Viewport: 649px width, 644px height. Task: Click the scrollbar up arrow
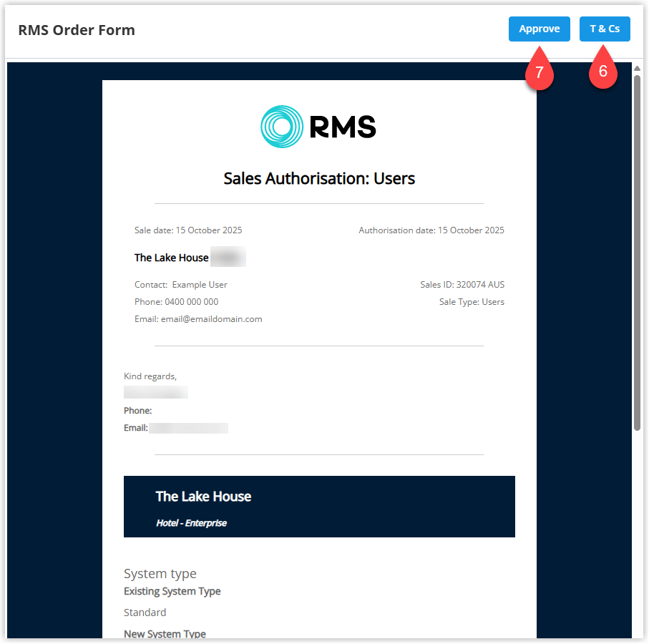pyautogui.click(x=637, y=68)
